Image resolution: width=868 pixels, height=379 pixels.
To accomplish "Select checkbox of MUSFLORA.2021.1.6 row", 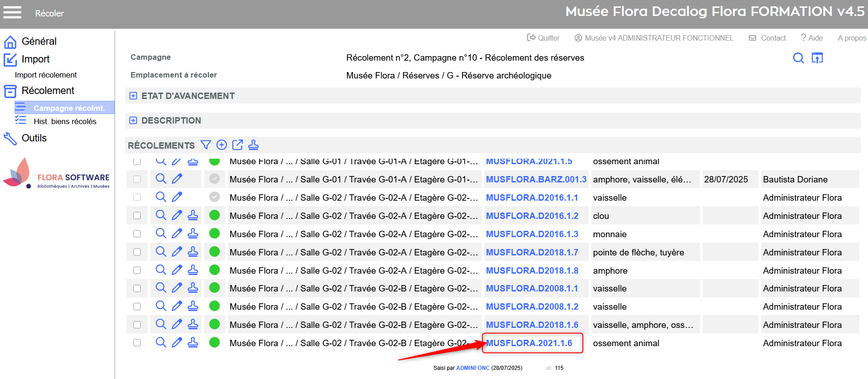I will (137, 343).
